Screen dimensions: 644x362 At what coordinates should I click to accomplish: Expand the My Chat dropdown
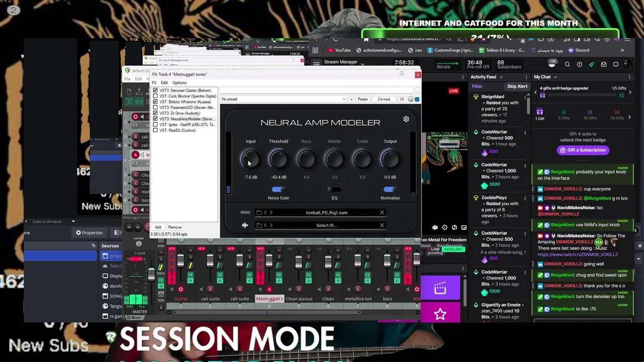pyautogui.click(x=555, y=77)
